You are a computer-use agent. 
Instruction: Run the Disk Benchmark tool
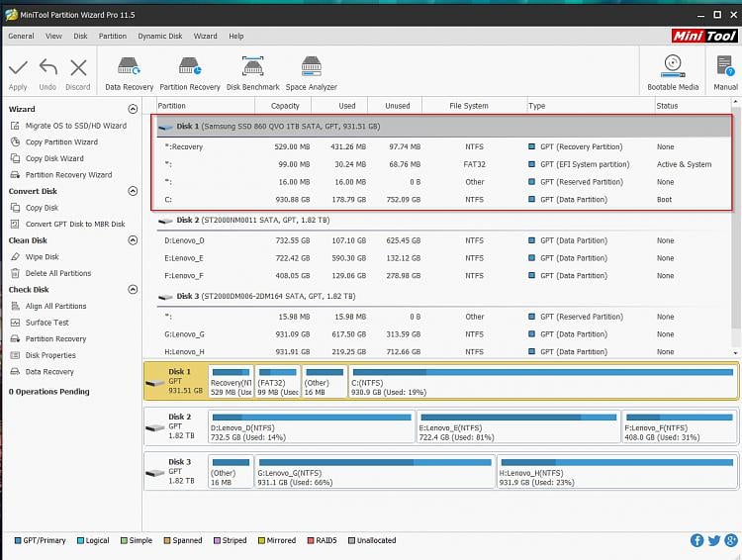click(x=252, y=68)
